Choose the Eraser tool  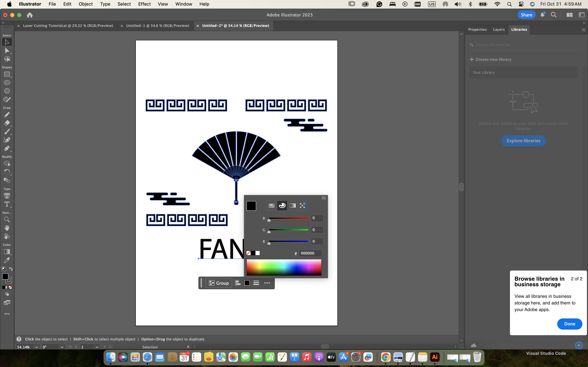coord(7,123)
